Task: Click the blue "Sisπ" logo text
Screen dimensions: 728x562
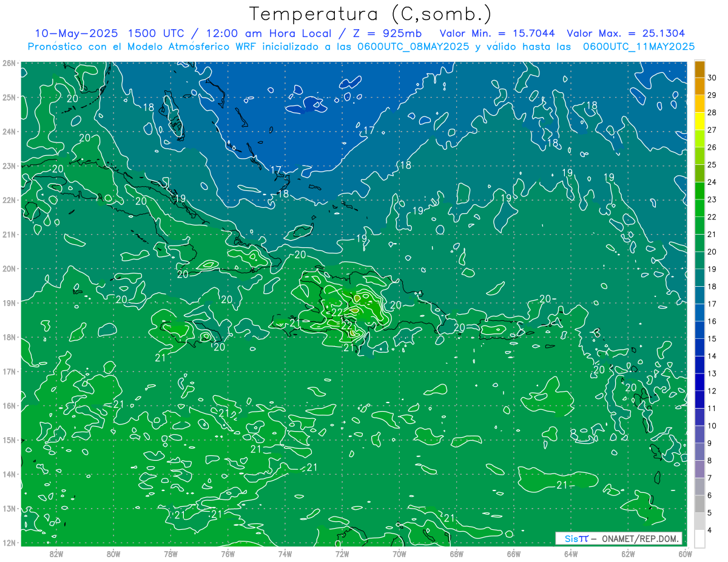Action: (576, 538)
